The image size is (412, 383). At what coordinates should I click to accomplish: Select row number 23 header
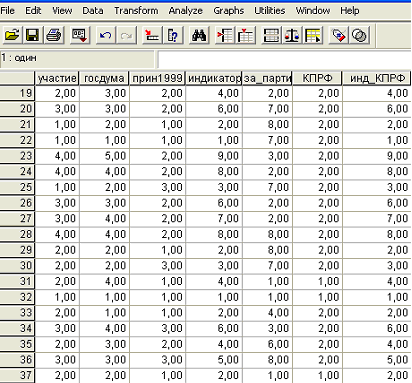tap(17, 156)
